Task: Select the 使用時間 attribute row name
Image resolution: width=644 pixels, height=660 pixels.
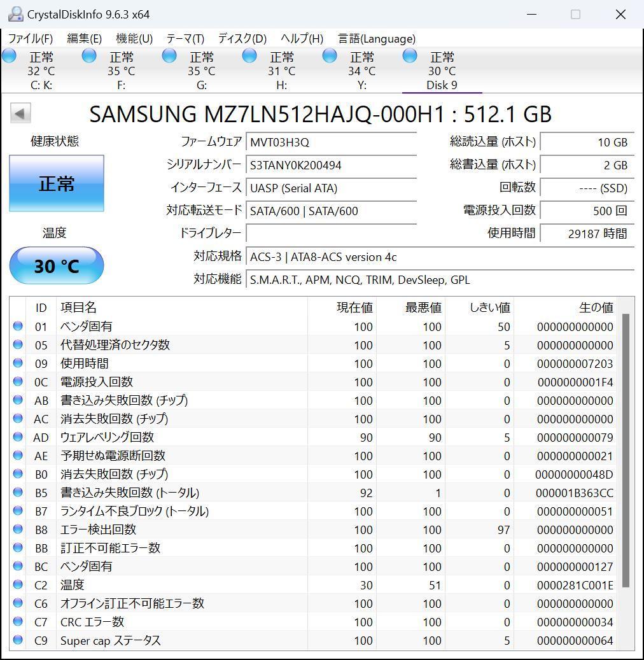Action: (x=84, y=363)
